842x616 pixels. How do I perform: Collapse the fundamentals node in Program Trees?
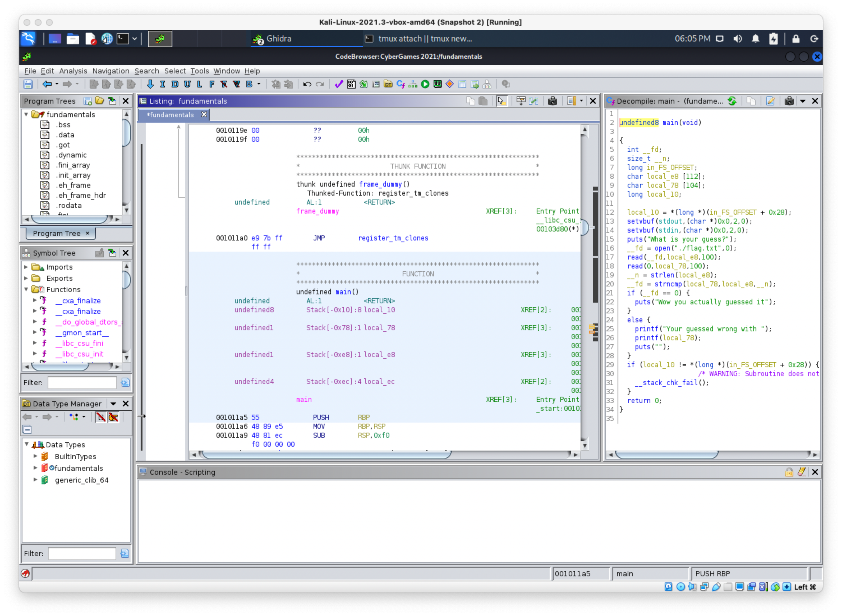pyautogui.click(x=26, y=114)
